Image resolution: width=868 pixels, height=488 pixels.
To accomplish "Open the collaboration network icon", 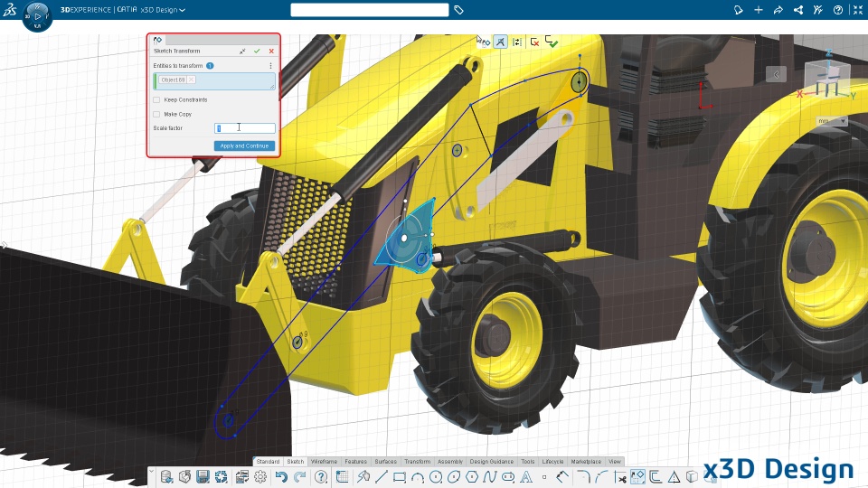I will coord(798,10).
